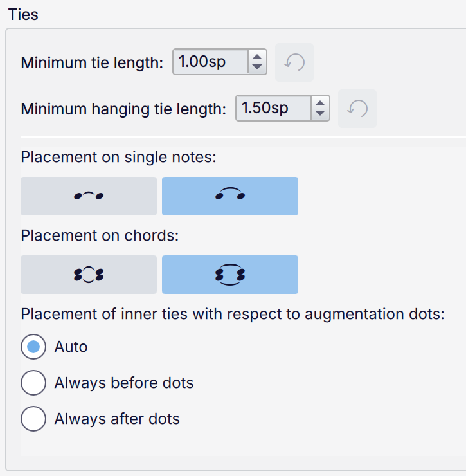Click the "Minimum tie length:" label
466x476 pixels.
click(x=92, y=63)
